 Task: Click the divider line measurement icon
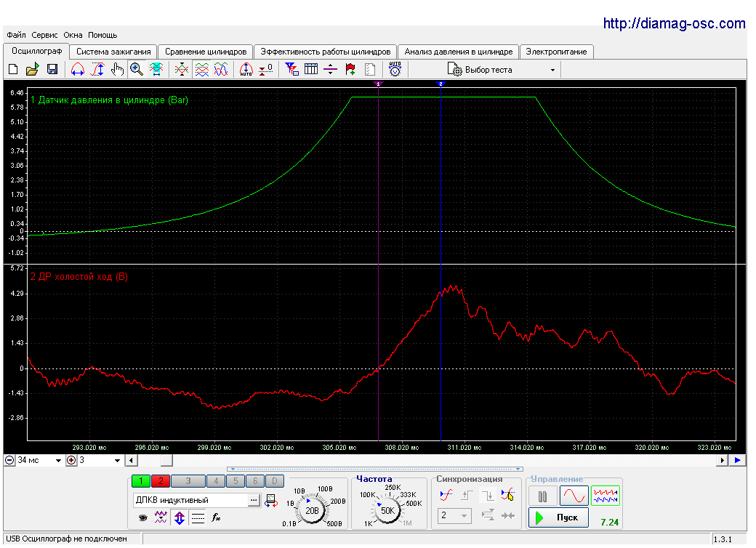[x=330, y=70]
